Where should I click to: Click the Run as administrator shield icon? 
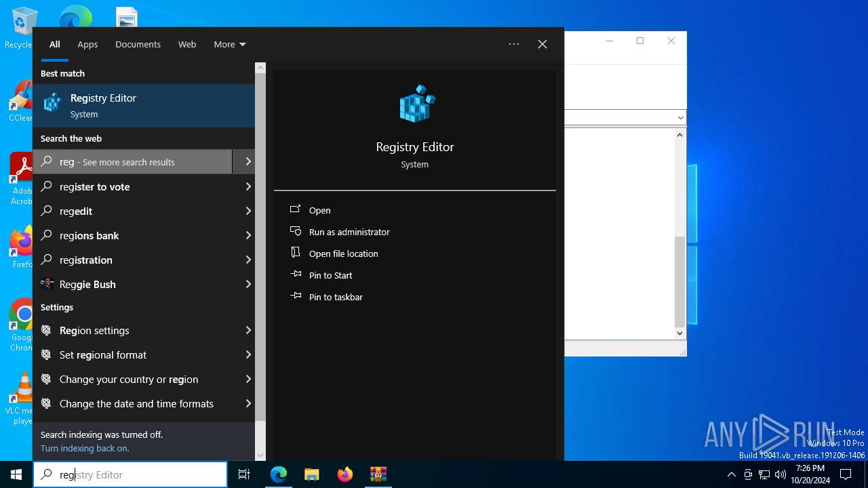296,231
